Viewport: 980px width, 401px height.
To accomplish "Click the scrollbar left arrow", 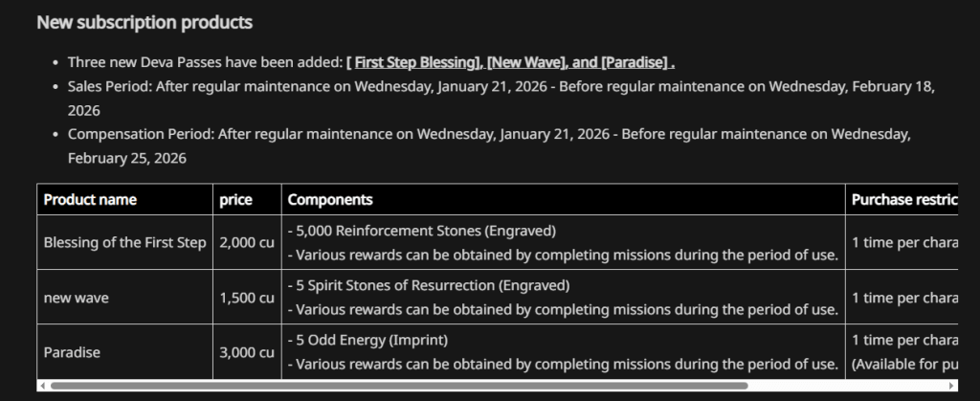I will (x=42, y=385).
